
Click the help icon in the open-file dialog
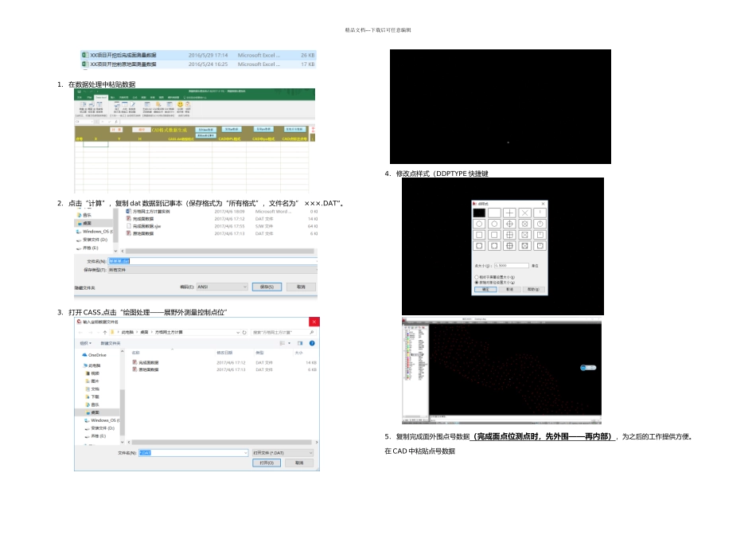coord(312,343)
